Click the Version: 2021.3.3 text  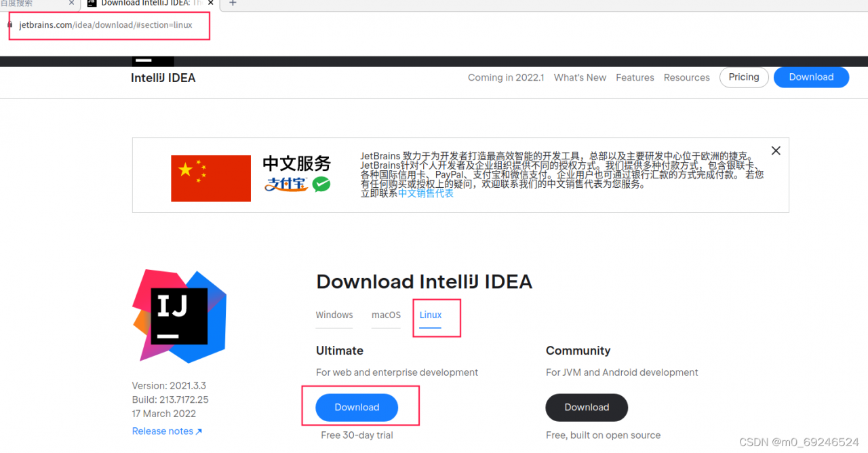tap(169, 386)
